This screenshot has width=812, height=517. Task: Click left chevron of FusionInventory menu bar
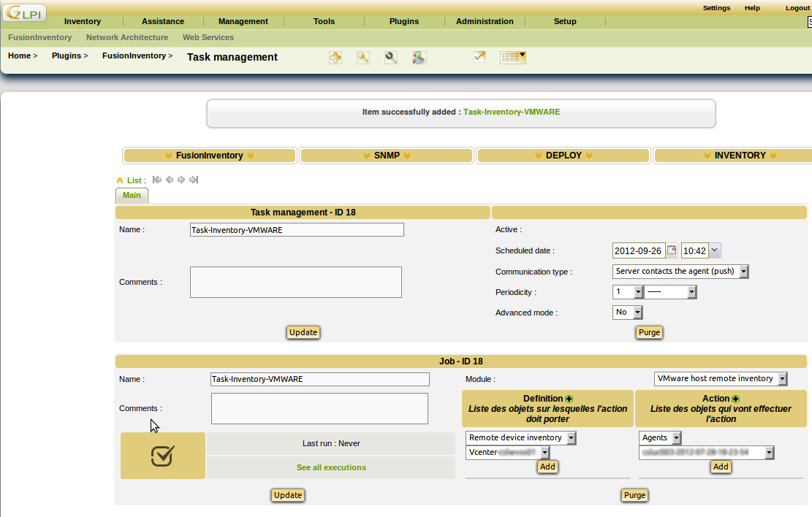[168, 156]
